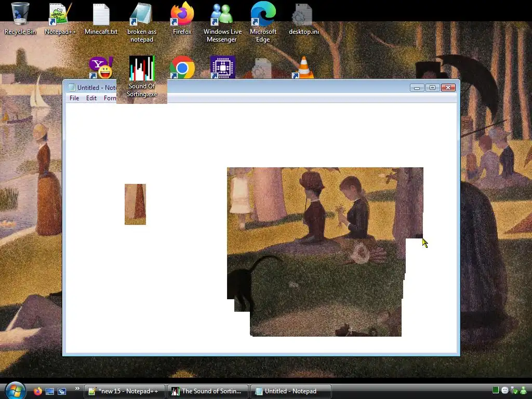Screen dimensions: 532x399
Task: Click the Yahoo Messenger smiley tray icon
Action: point(505,391)
